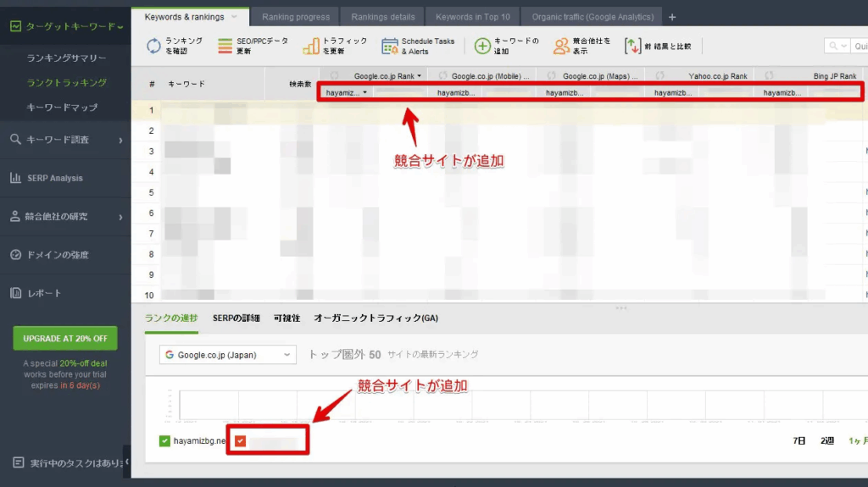
Task: Open the Google.co.jp (Japan) dropdown
Action: click(227, 355)
